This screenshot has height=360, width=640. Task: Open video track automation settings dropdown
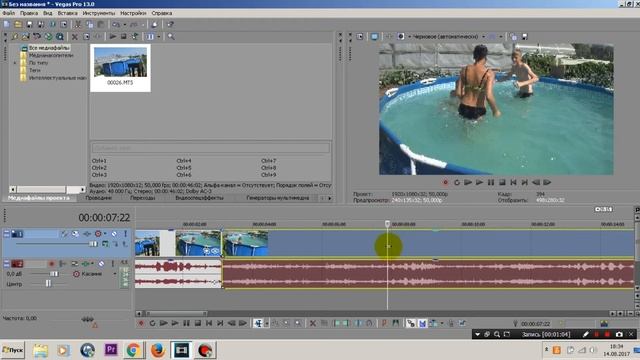(105, 234)
